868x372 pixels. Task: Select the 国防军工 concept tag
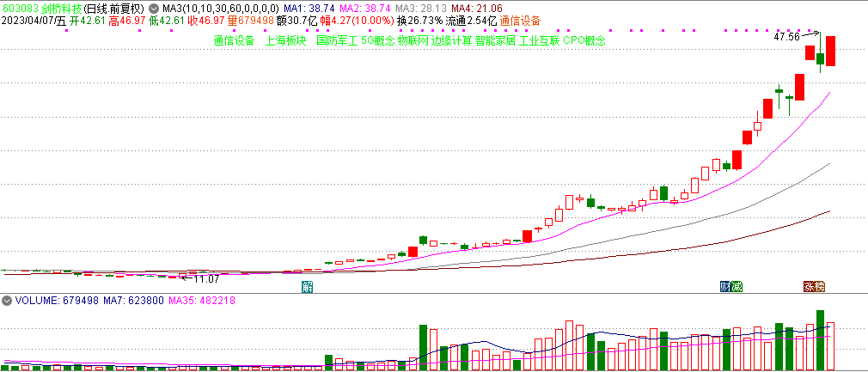(337, 40)
